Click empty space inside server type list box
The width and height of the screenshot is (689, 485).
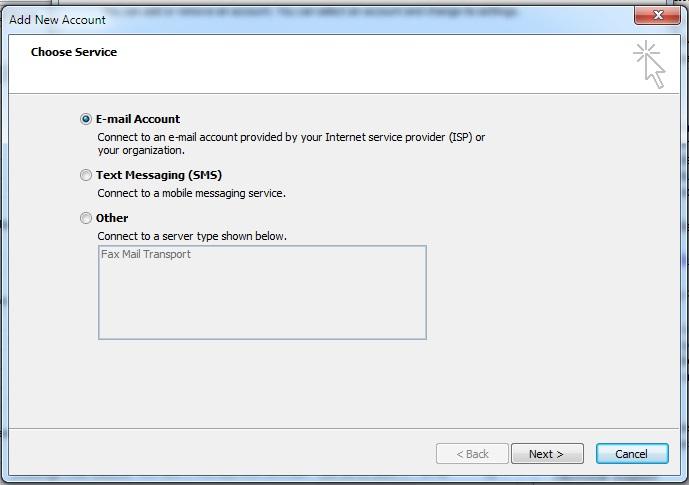pos(262,300)
